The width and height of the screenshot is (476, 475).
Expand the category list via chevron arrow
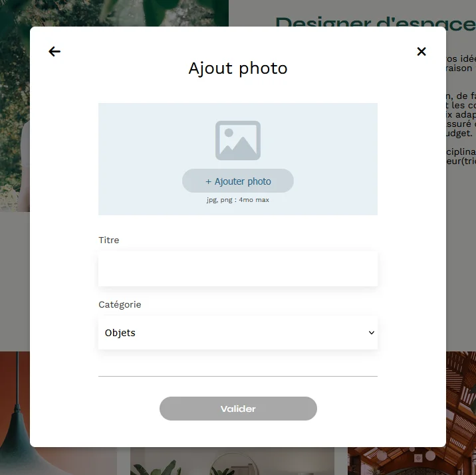(371, 333)
